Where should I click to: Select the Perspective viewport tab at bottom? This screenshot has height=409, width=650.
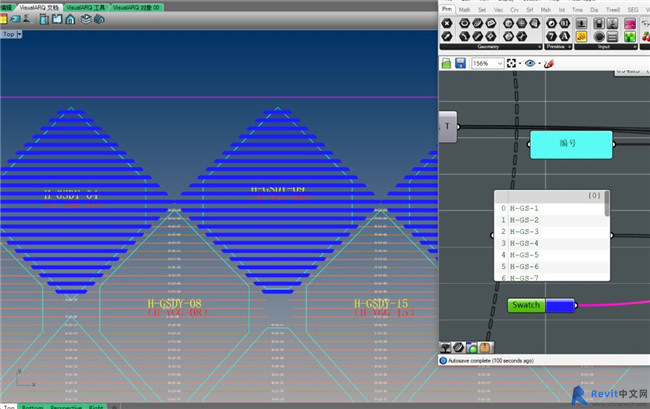(66, 407)
